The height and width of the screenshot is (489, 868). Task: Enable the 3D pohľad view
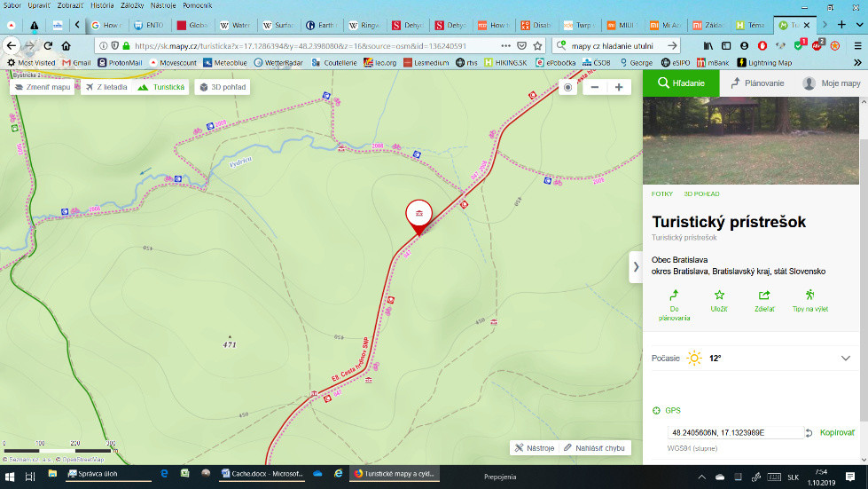[x=223, y=87]
